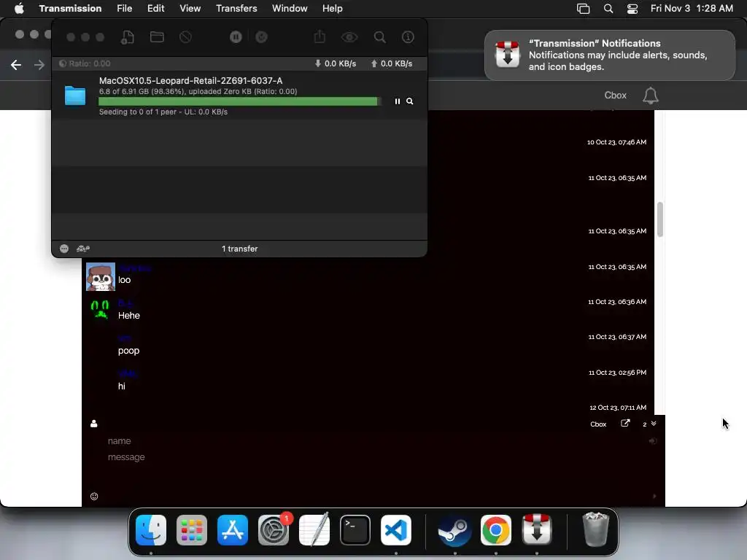This screenshot has height=560, width=747.
Task: Click the green torrent progress bar
Action: (x=239, y=101)
